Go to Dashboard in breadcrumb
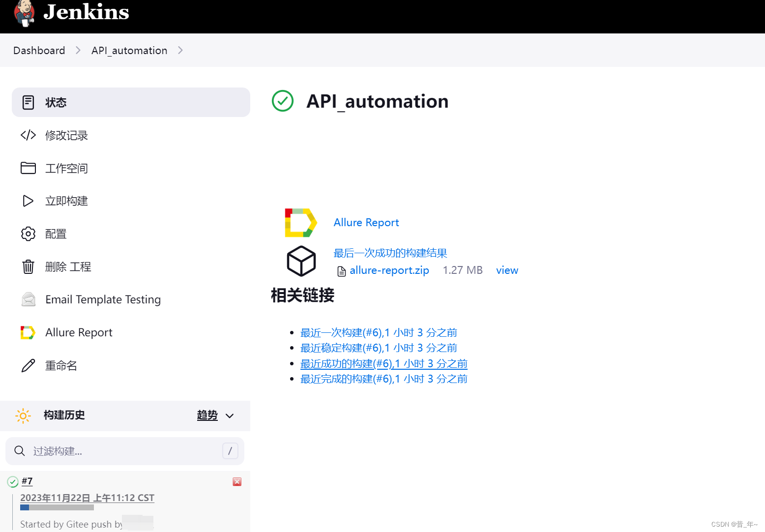This screenshot has height=532, width=765. (39, 50)
